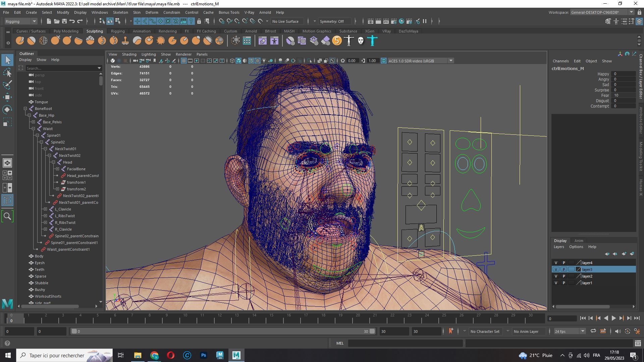Screen dimensions: 644x362
Task: Open the Symmetry: Off dropdown
Action: (x=334, y=21)
